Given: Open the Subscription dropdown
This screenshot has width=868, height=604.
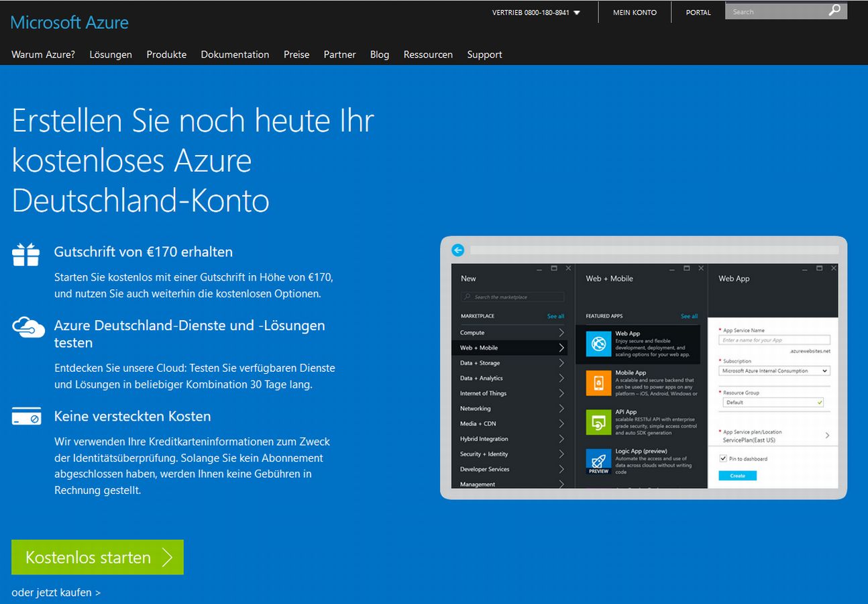Looking at the screenshot, I should pos(775,370).
